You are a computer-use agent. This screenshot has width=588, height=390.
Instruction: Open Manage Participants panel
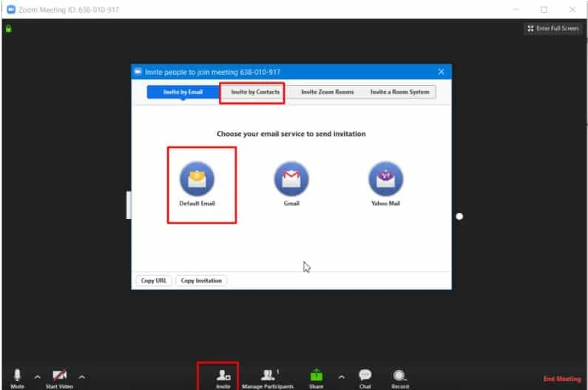(x=268, y=379)
